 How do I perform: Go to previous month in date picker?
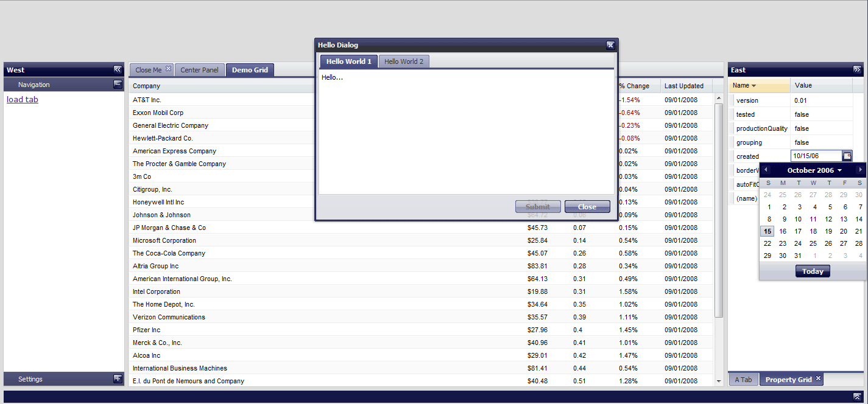tap(766, 170)
